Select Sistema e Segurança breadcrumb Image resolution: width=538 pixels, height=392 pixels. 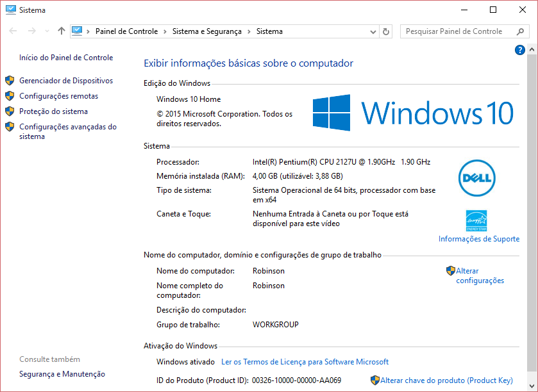click(207, 31)
